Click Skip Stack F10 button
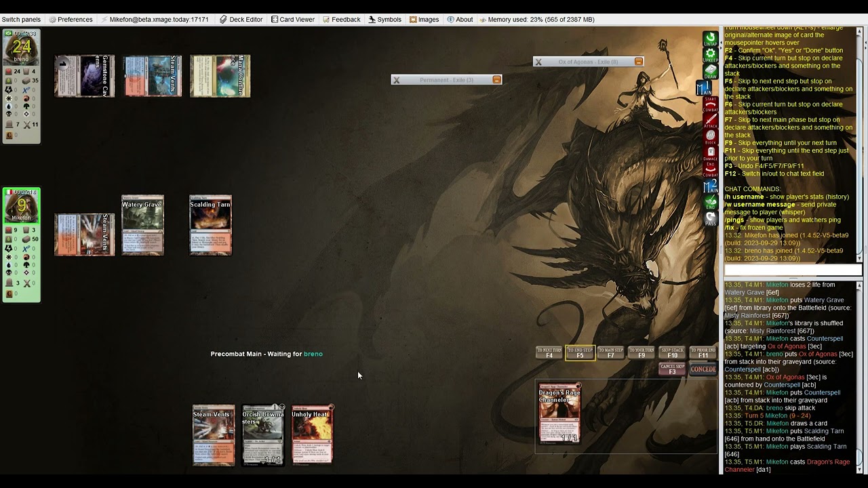 pos(672,353)
